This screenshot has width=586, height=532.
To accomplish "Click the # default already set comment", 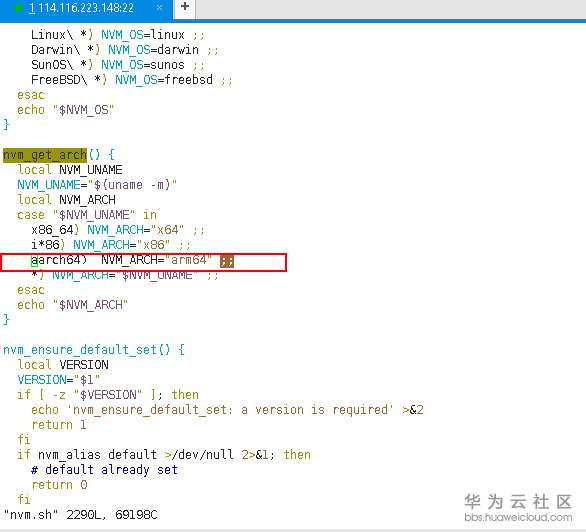I will click(104, 470).
